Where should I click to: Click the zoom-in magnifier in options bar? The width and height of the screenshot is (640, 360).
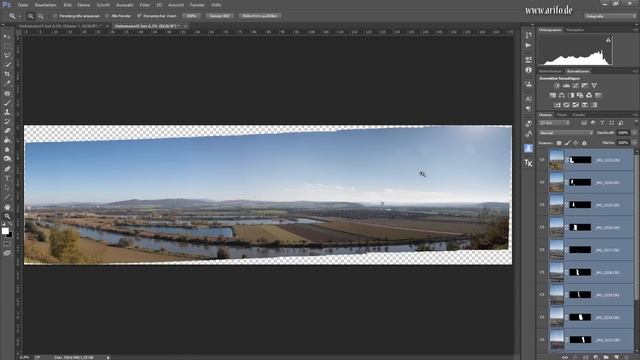(x=31, y=16)
